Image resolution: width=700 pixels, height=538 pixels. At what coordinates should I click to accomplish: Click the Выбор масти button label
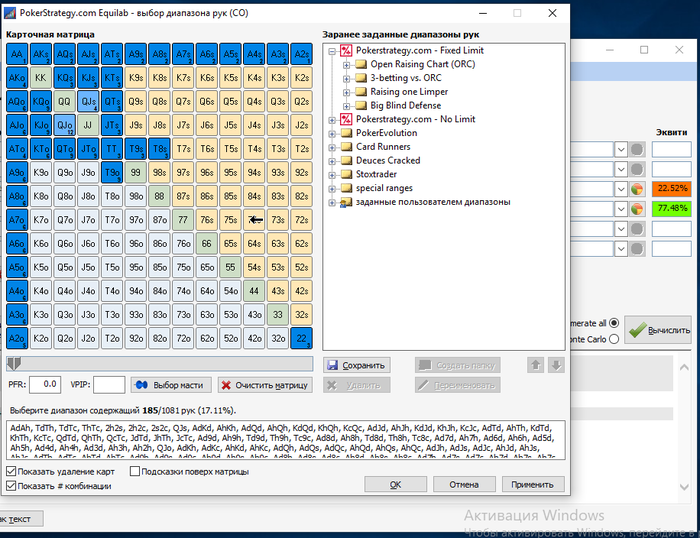(178, 385)
